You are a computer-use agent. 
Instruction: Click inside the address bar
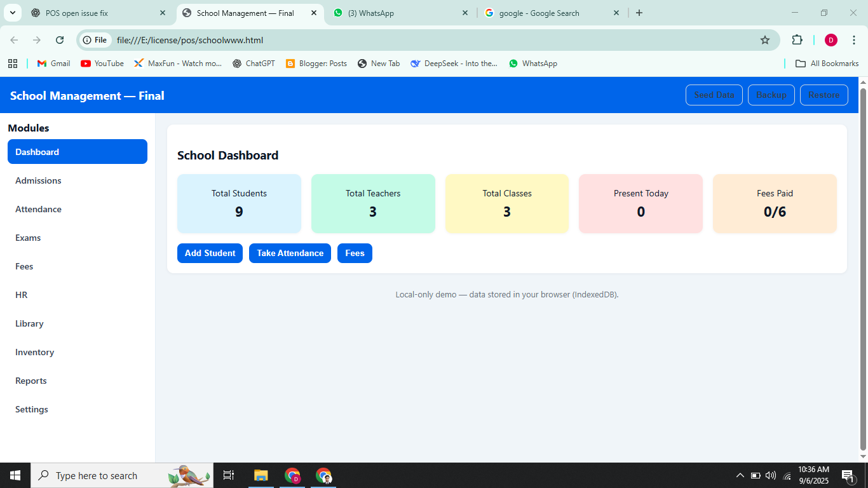click(x=254, y=39)
